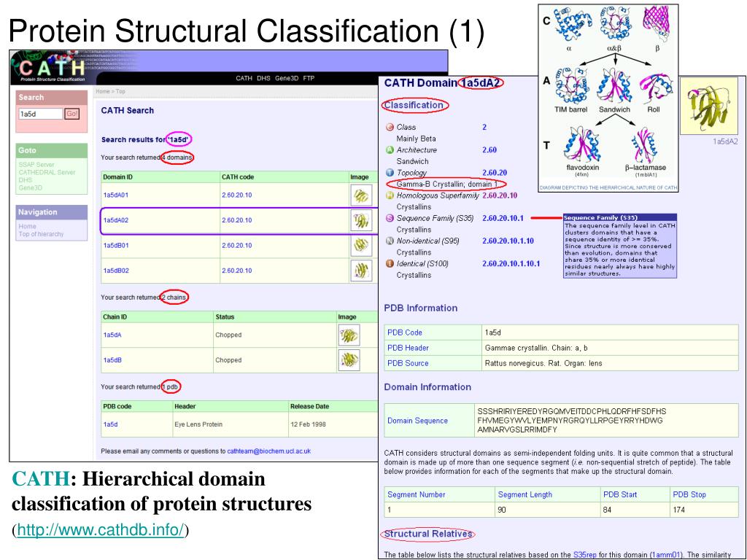747x560 pixels.
Task: Click the 'Eye Lens Protein' header cell
Action: coord(230,424)
